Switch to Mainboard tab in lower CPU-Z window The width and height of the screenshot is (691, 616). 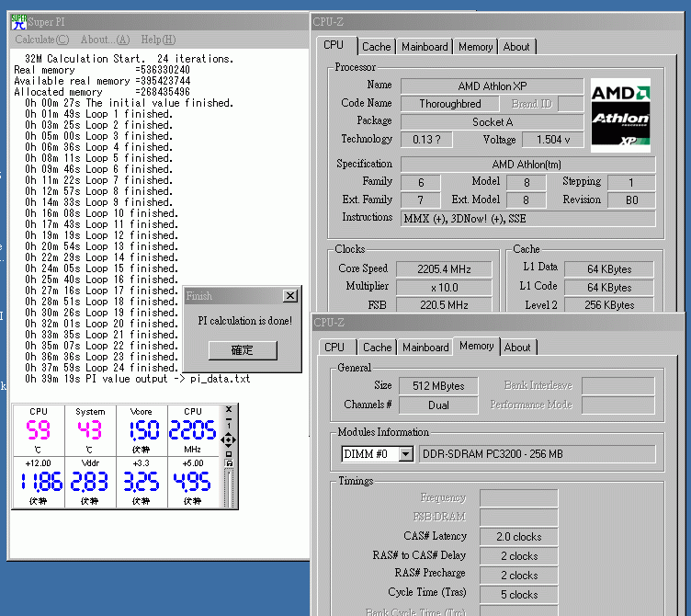(425, 348)
